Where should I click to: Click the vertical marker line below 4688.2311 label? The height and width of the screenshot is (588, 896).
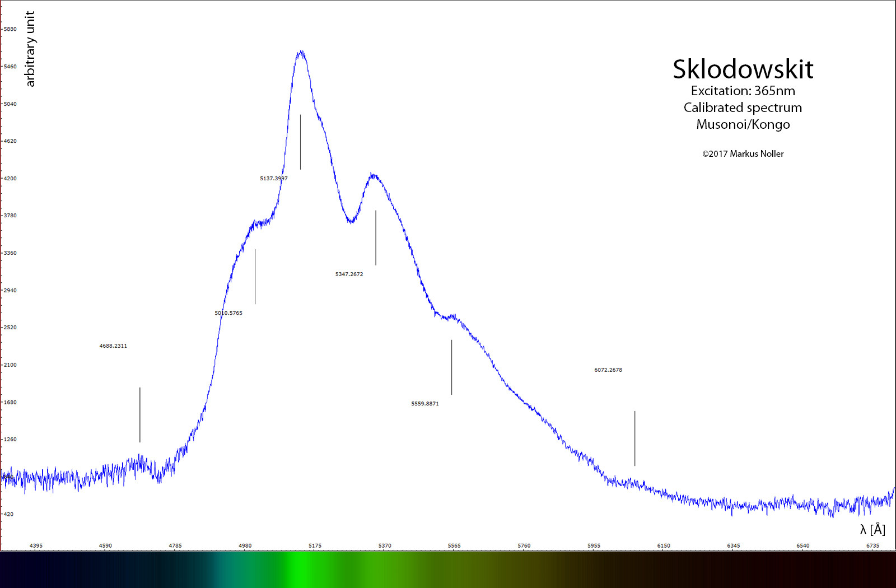pos(140,414)
